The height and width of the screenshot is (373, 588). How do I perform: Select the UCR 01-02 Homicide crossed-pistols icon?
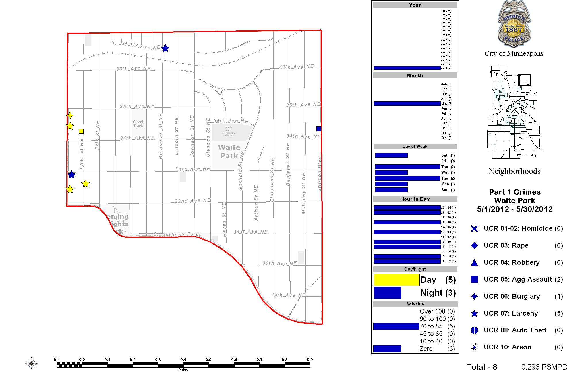coord(474,228)
